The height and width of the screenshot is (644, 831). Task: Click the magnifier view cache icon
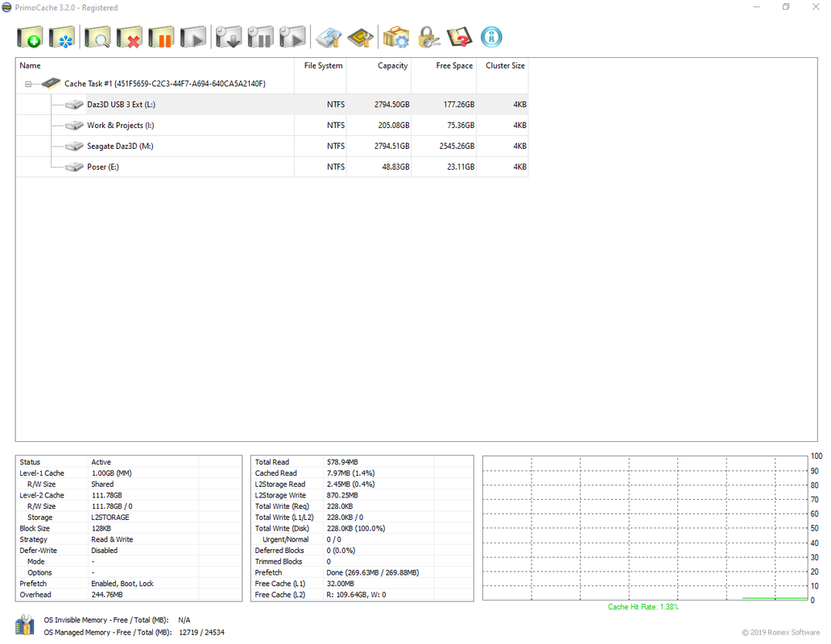pos(97,38)
